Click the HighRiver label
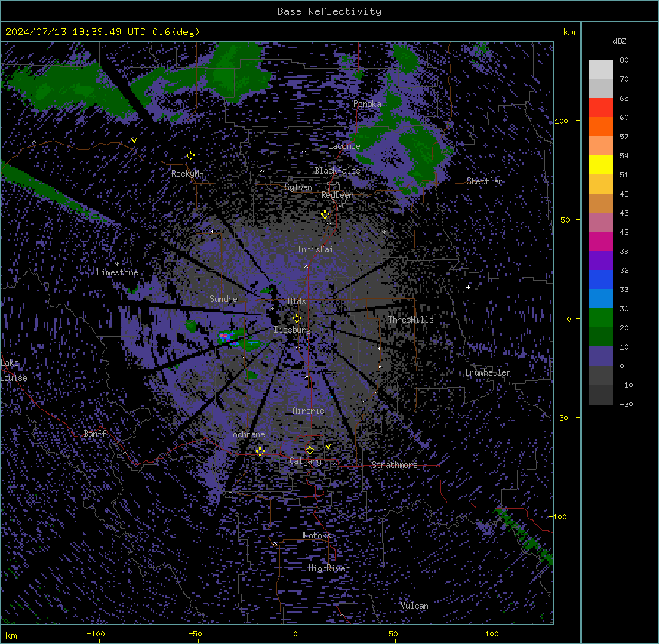 (x=329, y=568)
